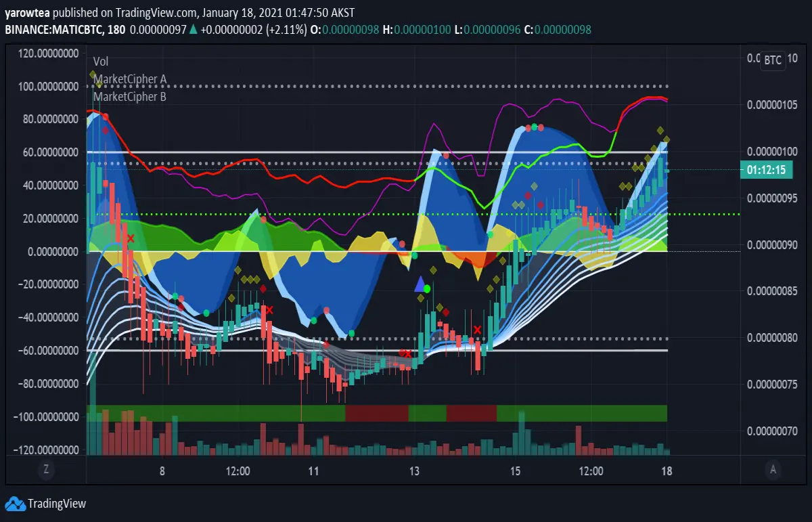
Task: Click the 0.00000100 price scale label
Action: tap(773, 152)
